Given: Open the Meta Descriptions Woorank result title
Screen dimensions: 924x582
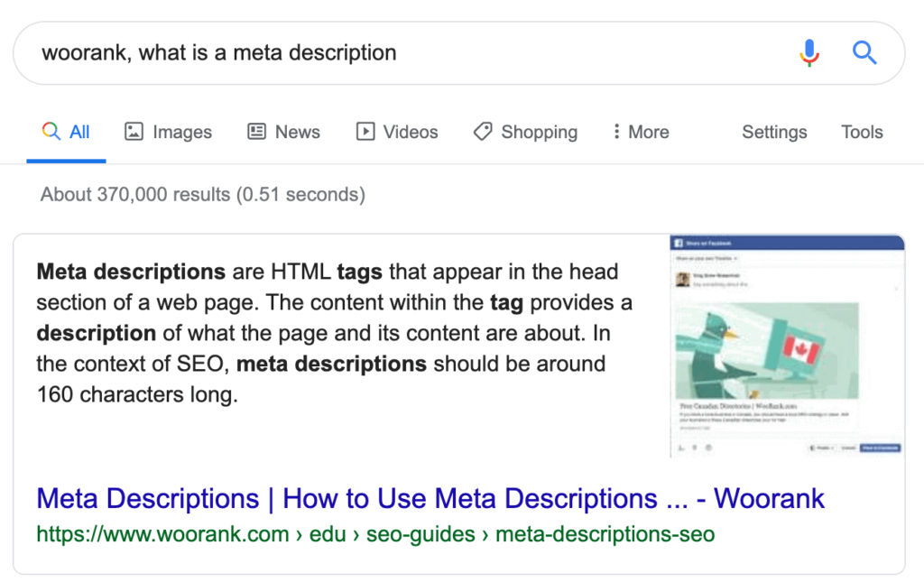Looking at the screenshot, I should point(430,498).
